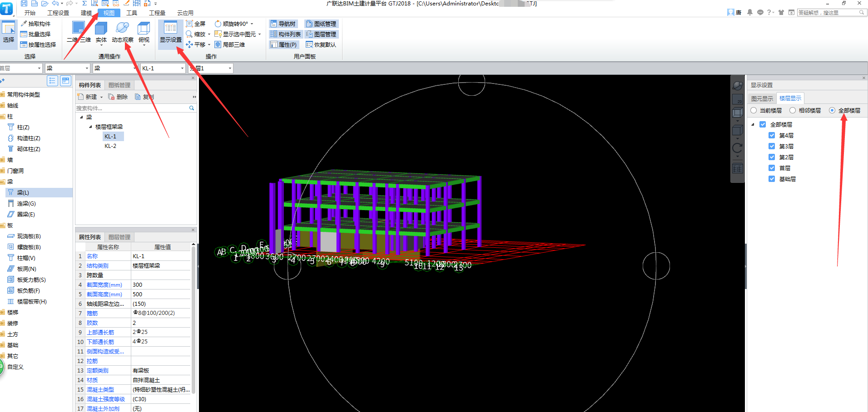Toggle the 构件列表 panel
The image size is (868, 412).
click(286, 34)
